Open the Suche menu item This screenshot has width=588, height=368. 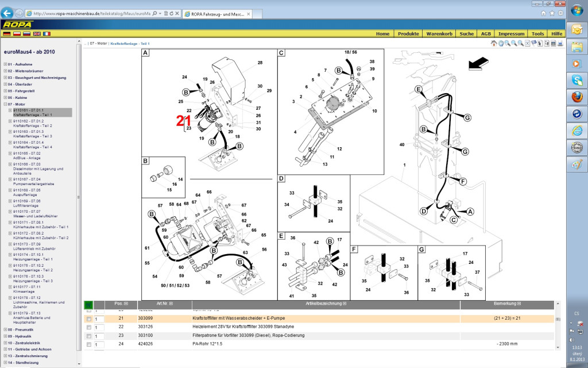coord(466,34)
